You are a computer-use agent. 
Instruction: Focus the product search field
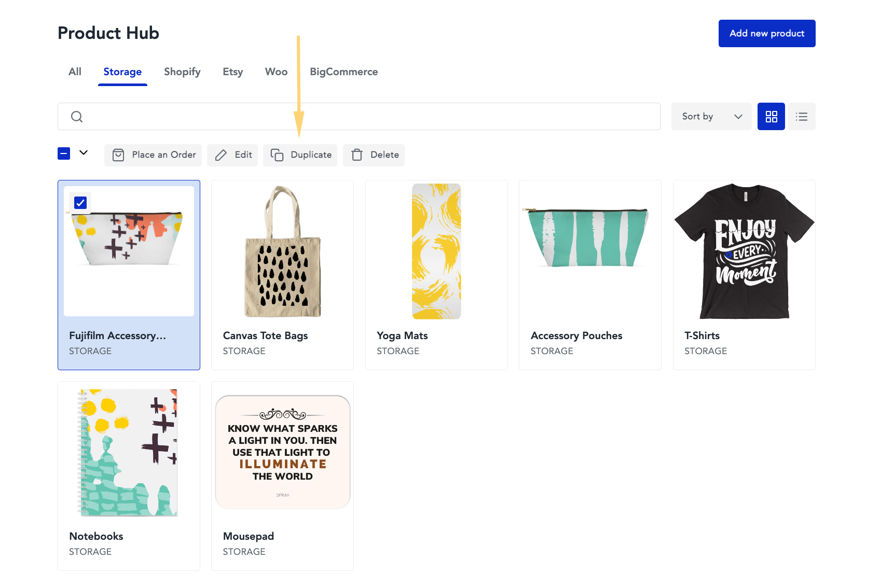pos(359,117)
